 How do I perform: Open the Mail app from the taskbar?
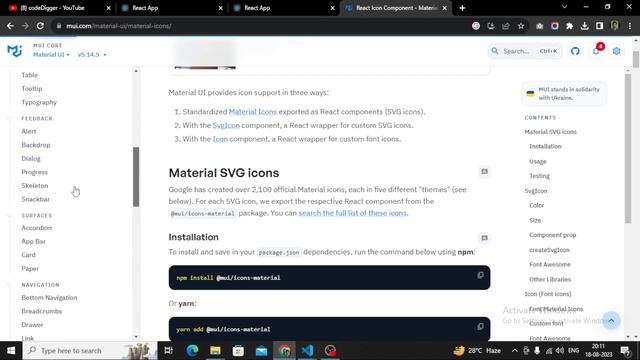[x=261, y=351]
